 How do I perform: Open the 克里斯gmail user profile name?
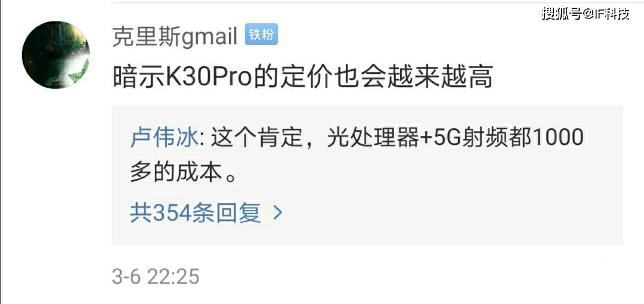(x=175, y=38)
